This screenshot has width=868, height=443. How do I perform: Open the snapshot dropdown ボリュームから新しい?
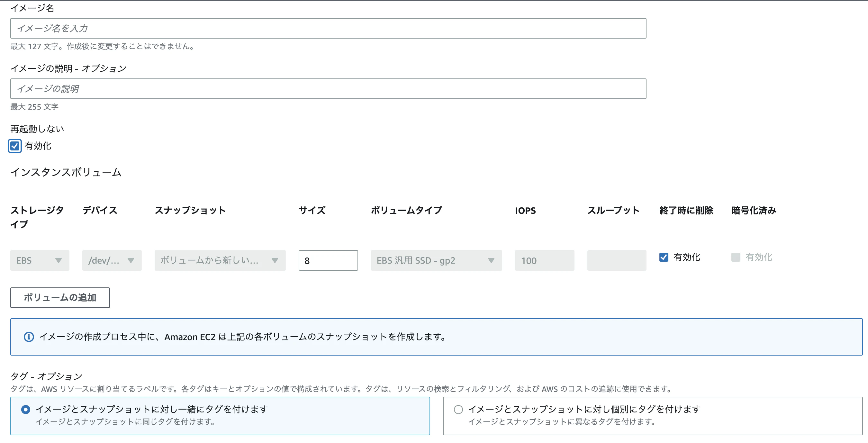pyautogui.click(x=220, y=260)
